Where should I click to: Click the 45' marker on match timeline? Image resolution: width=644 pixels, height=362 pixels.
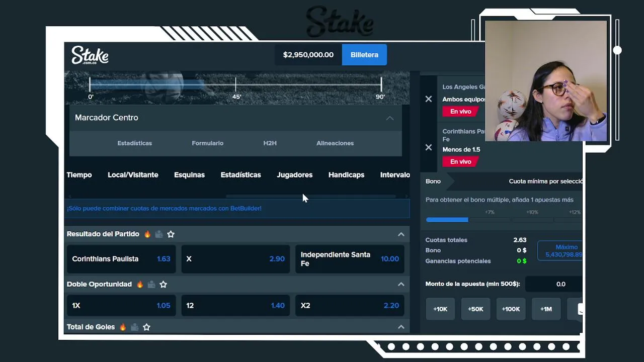coord(236,97)
